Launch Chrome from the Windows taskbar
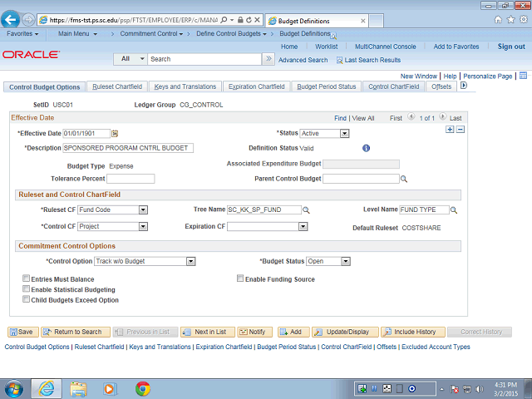Screen dimensions: 532x399 click(x=143, y=389)
